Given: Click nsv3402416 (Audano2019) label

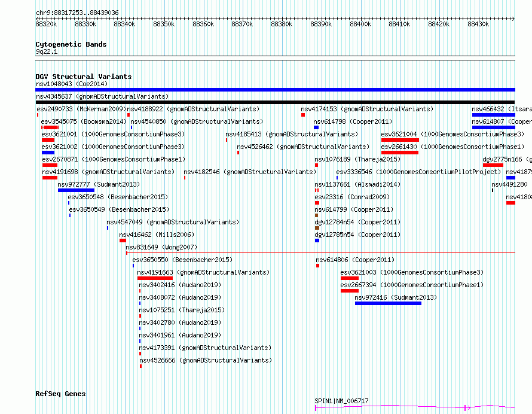Looking at the screenshot, I should tap(180, 285).
